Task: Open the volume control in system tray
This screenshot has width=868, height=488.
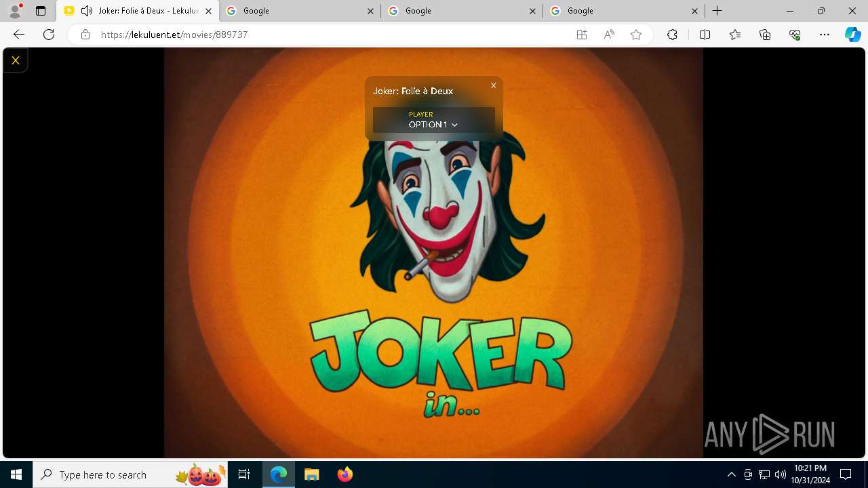Action: [x=780, y=474]
